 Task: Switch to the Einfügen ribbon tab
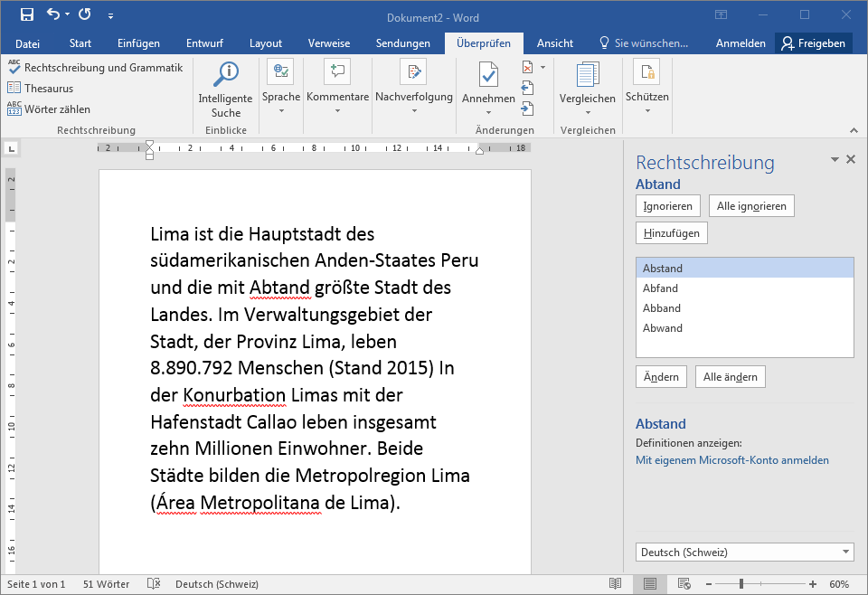click(x=138, y=43)
